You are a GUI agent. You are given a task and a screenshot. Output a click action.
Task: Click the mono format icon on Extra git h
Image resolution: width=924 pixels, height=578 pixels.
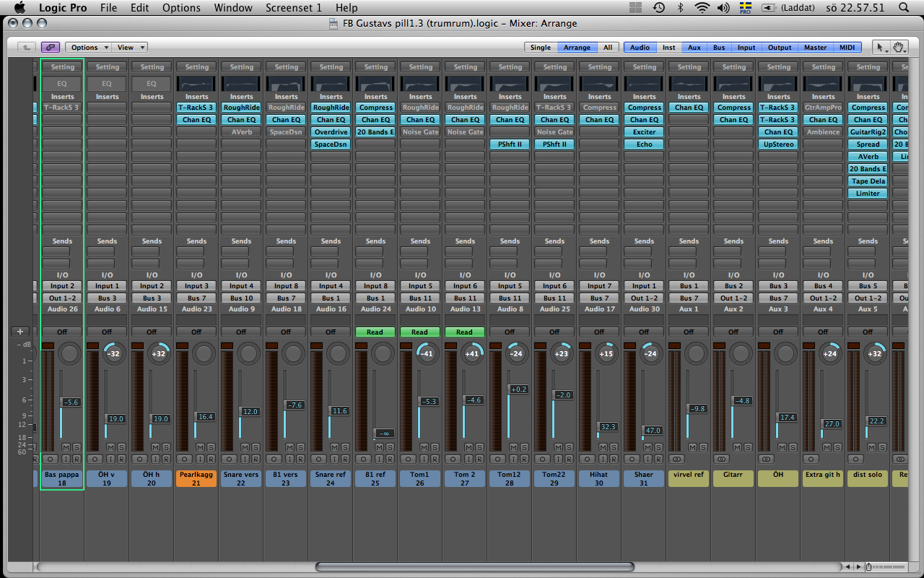pos(811,459)
